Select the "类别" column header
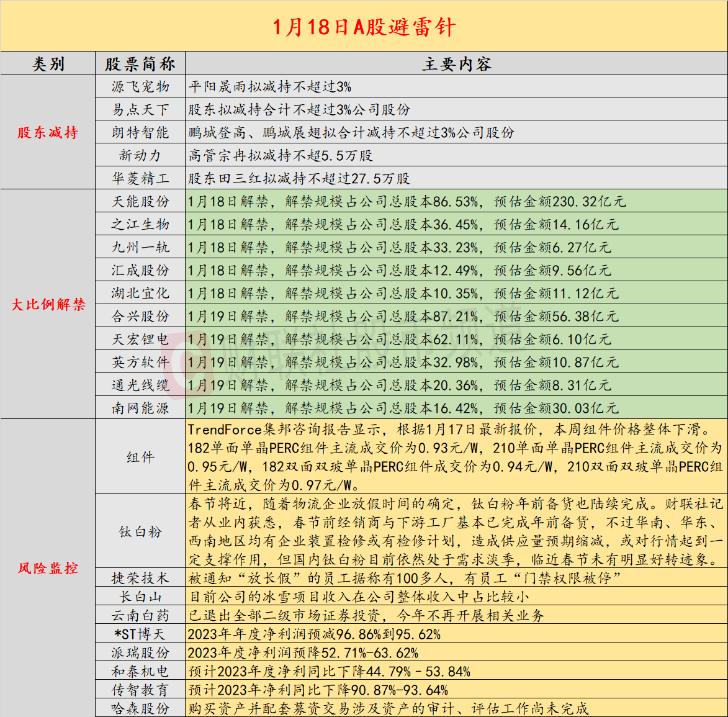Screen dimensions: 728x717 [x=48, y=64]
